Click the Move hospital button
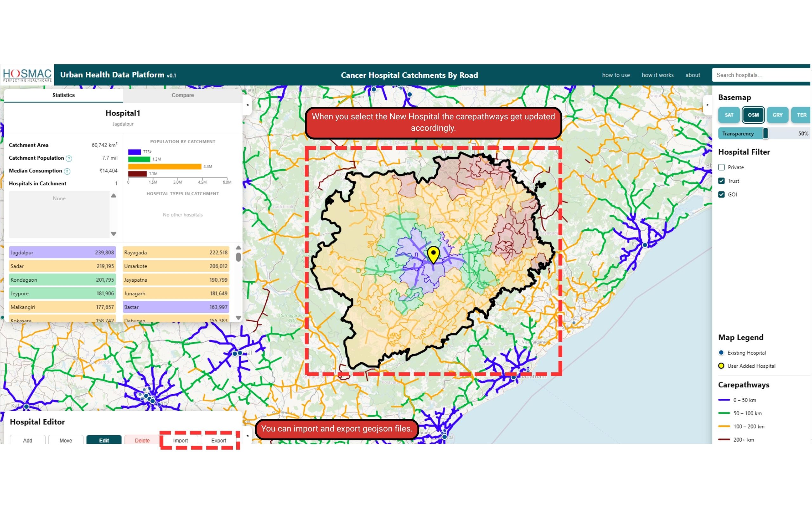This screenshot has height=508, width=812. pos(66,440)
